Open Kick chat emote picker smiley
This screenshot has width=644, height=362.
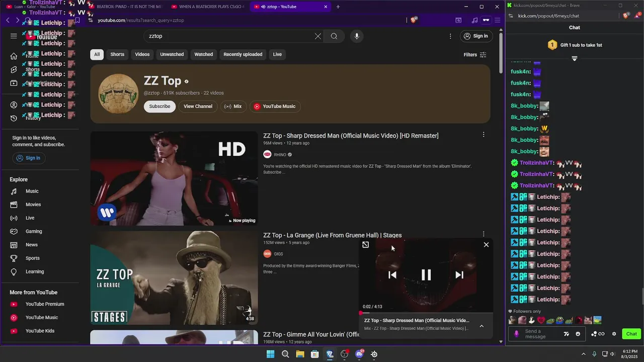(578, 334)
